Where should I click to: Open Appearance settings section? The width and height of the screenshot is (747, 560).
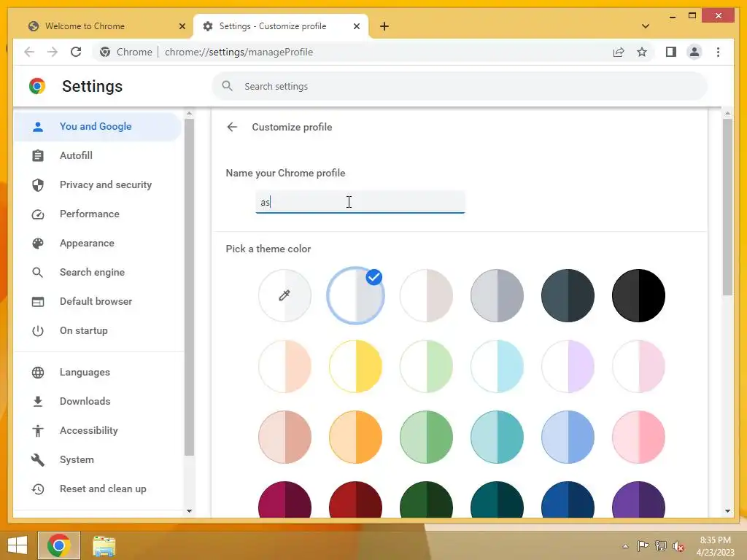[98, 244]
